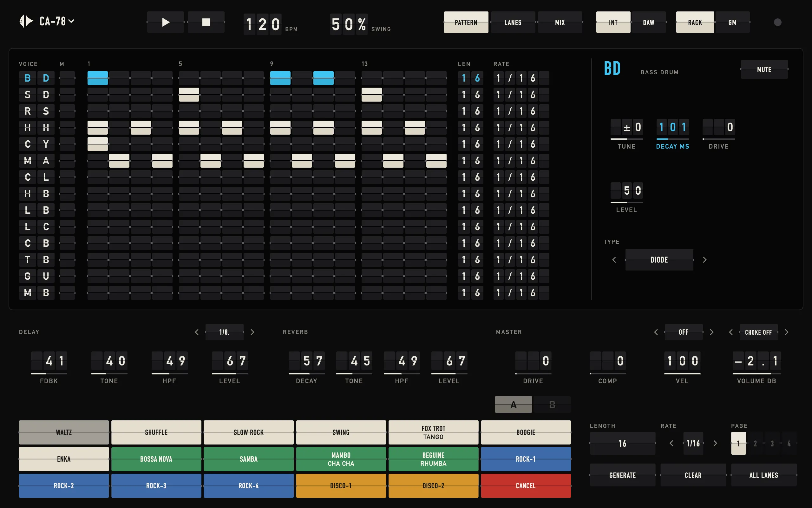812x508 pixels.
Task: Switch to pattern bank B
Action: tap(552, 404)
